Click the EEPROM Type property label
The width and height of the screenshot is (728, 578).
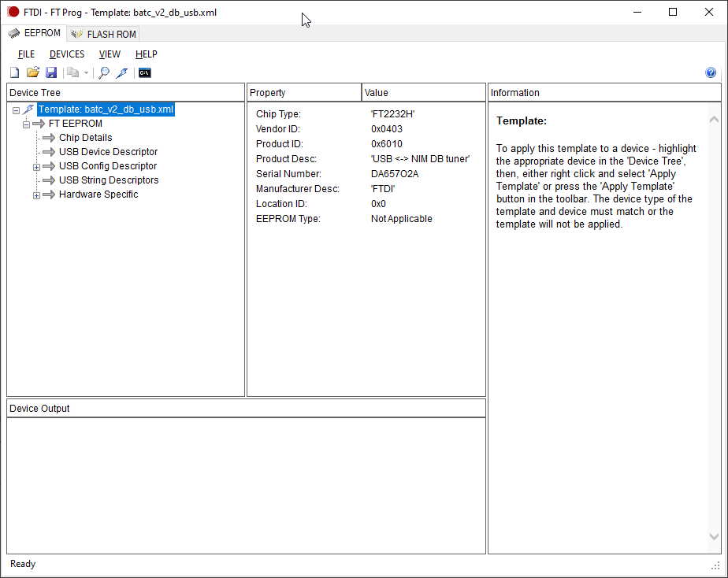(x=288, y=218)
